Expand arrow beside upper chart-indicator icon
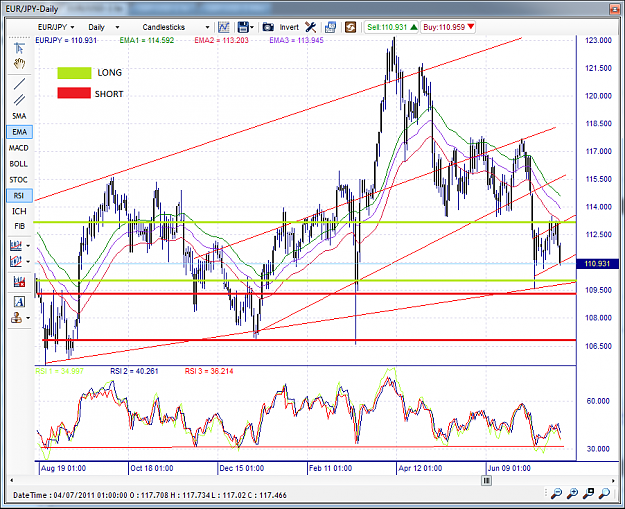The width and height of the screenshot is (625, 509). 28,246
